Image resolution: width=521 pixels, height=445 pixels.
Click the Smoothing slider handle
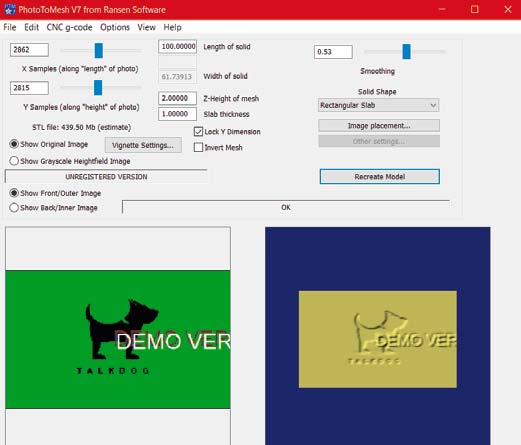(406, 52)
